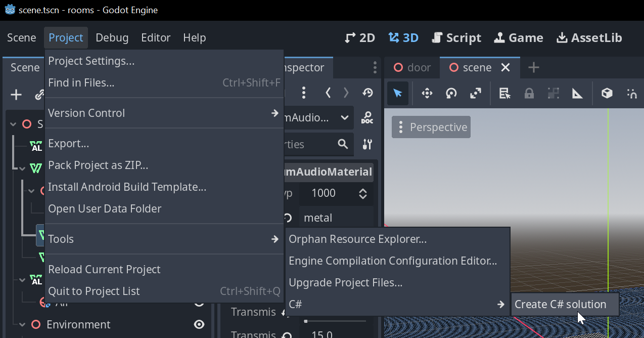Select the Rotate Mode tool

point(451,93)
